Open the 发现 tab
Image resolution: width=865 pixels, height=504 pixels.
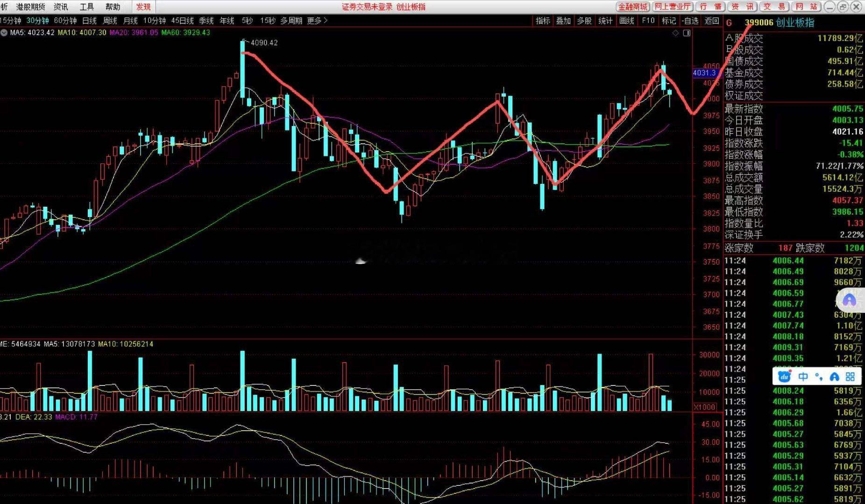pyautogui.click(x=143, y=7)
